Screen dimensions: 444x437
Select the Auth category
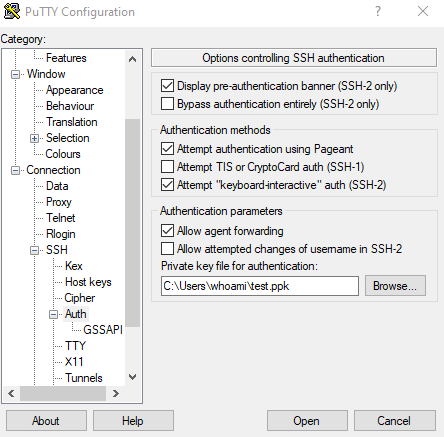[x=76, y=314]
